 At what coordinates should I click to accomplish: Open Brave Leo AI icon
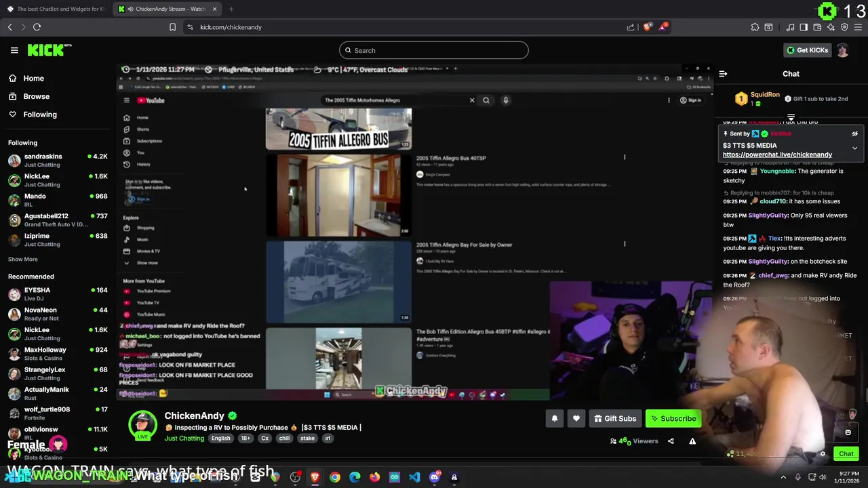[x=831, y=27]
